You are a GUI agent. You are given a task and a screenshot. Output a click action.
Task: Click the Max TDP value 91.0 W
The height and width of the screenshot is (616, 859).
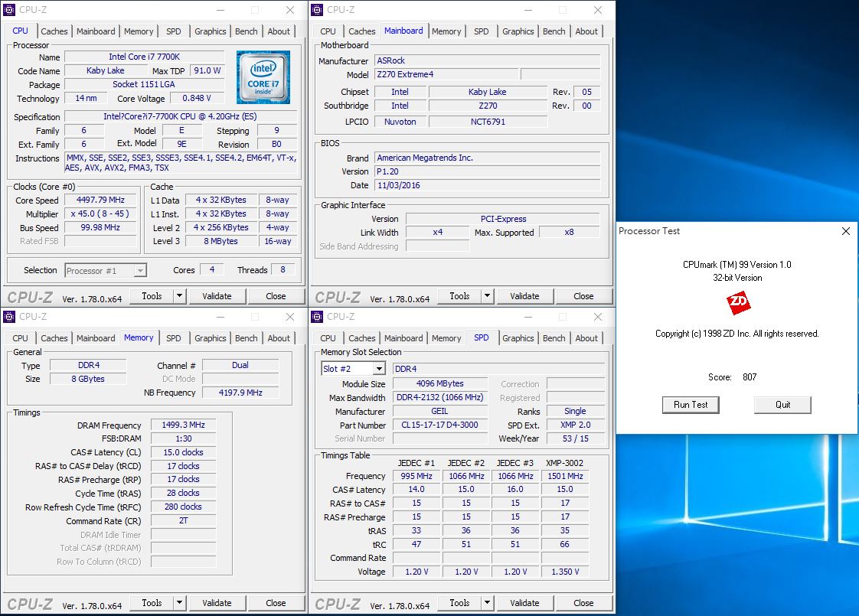click(x=207, y=70)
